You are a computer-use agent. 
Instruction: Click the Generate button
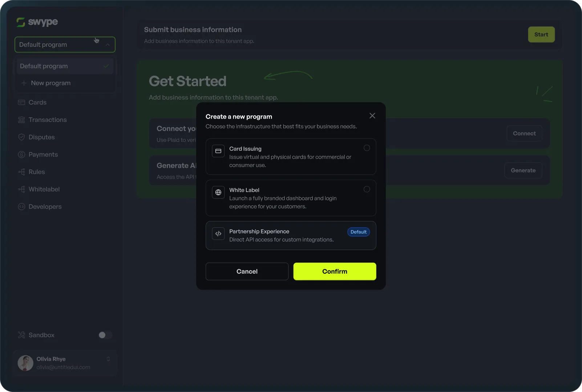[x=523, y=171]
